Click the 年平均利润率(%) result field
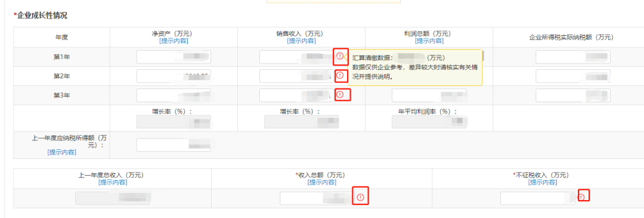This screenshot has width=644, height=218. click(x=429, y=122)
